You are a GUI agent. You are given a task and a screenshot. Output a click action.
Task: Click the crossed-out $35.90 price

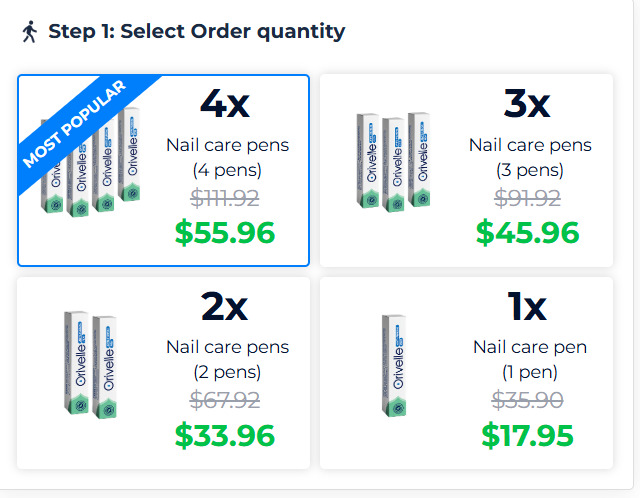pos(529,400)
